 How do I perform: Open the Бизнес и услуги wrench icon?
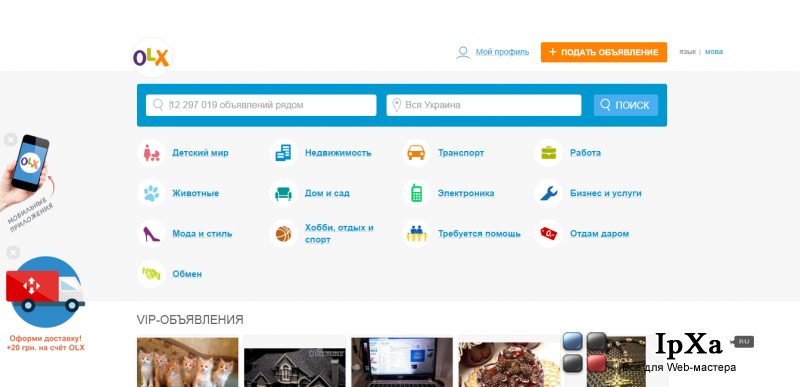click(548, 193)
